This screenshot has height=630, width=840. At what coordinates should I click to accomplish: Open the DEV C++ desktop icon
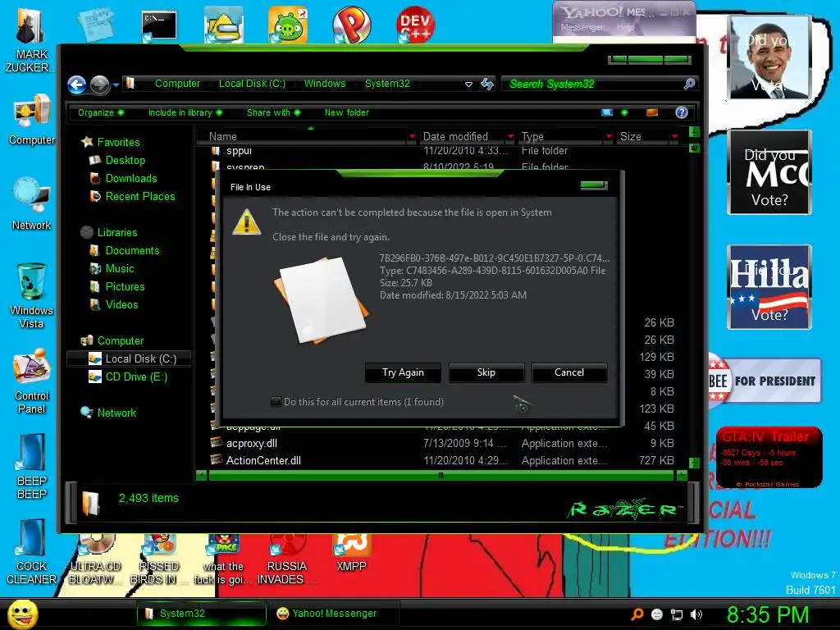click(415, 25)
